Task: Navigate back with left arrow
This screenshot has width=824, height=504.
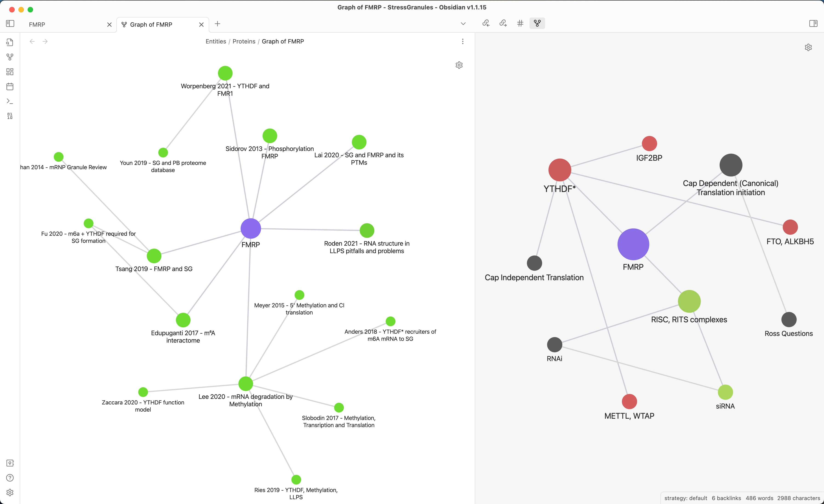Action: [x=32, y=41]
